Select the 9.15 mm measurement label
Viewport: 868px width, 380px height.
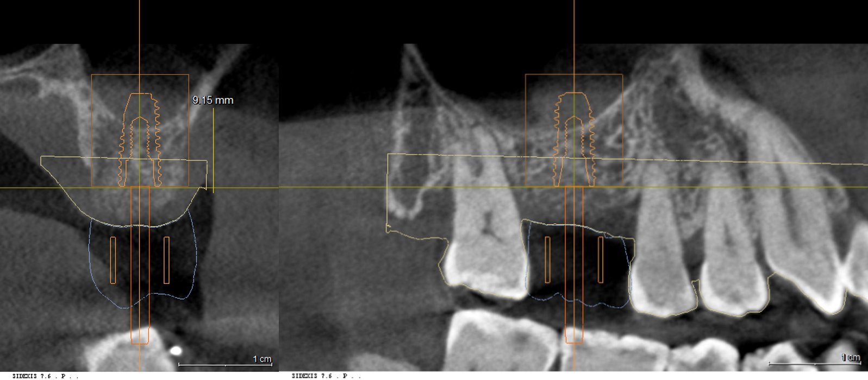click(213, 100)
